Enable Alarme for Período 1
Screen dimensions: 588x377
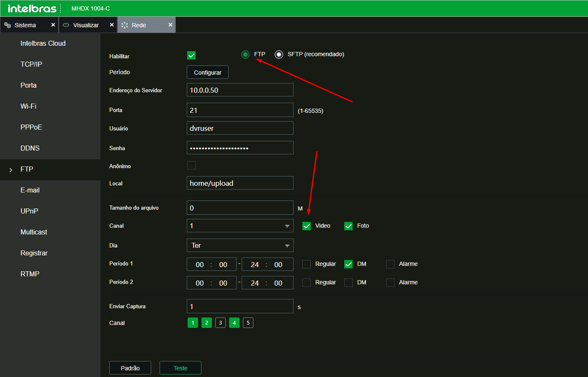click(x=390, y=264)
